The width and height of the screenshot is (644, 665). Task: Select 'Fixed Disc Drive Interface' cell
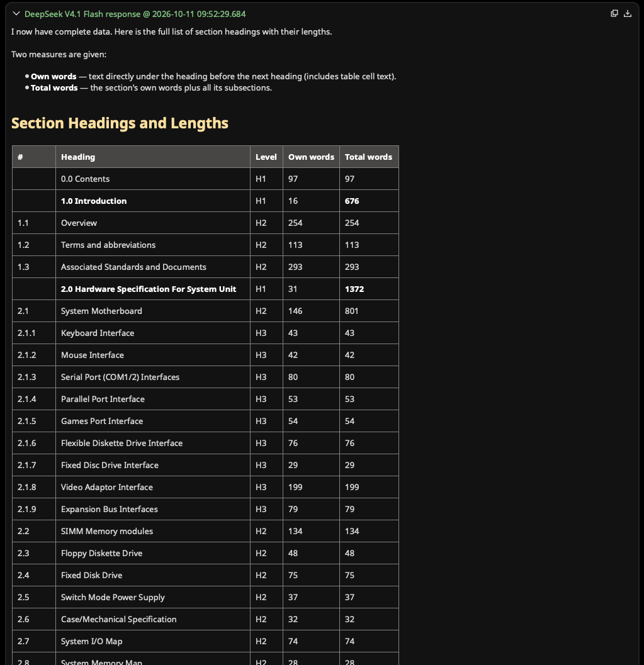point(153,466)
